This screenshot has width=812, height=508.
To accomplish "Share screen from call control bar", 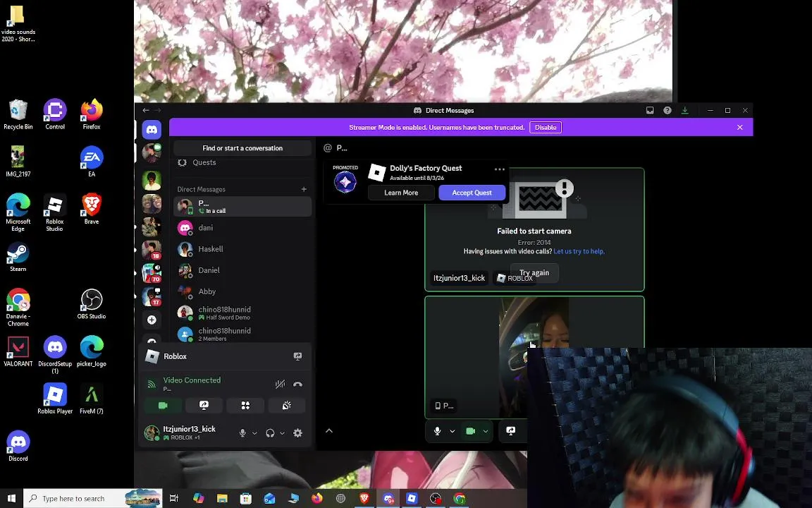I will coord(510,431).
